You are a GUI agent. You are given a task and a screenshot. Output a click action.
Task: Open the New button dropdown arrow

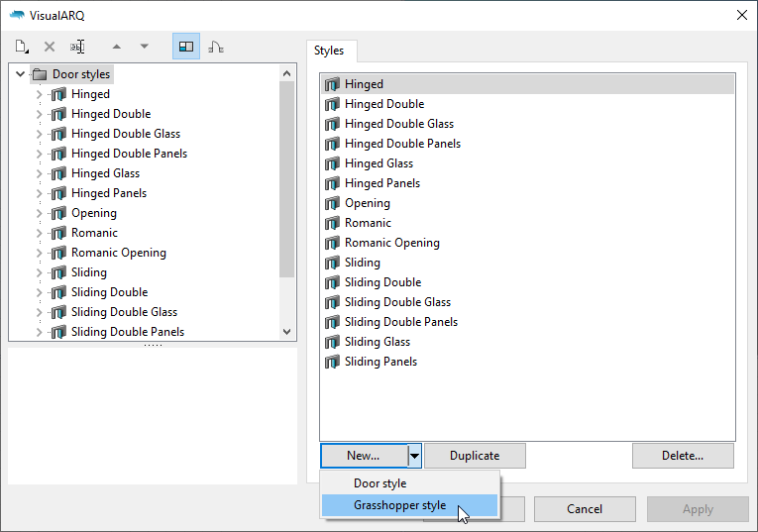(x=415, y=456)
